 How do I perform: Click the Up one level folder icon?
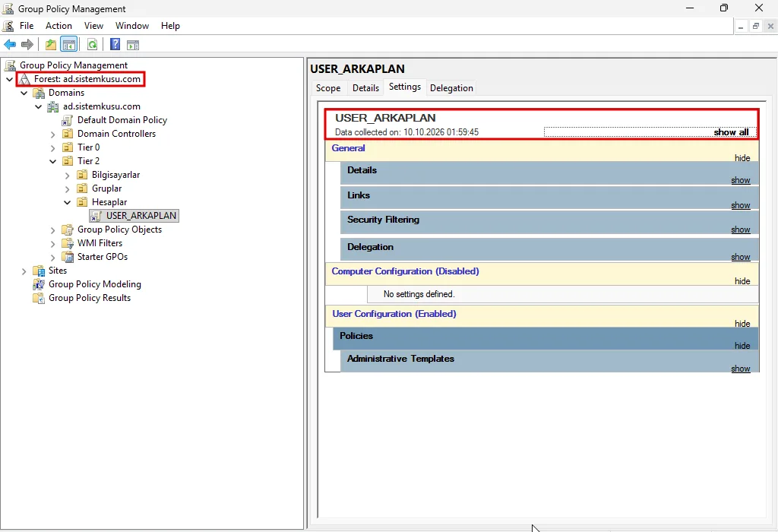click(x=51, y=45)
